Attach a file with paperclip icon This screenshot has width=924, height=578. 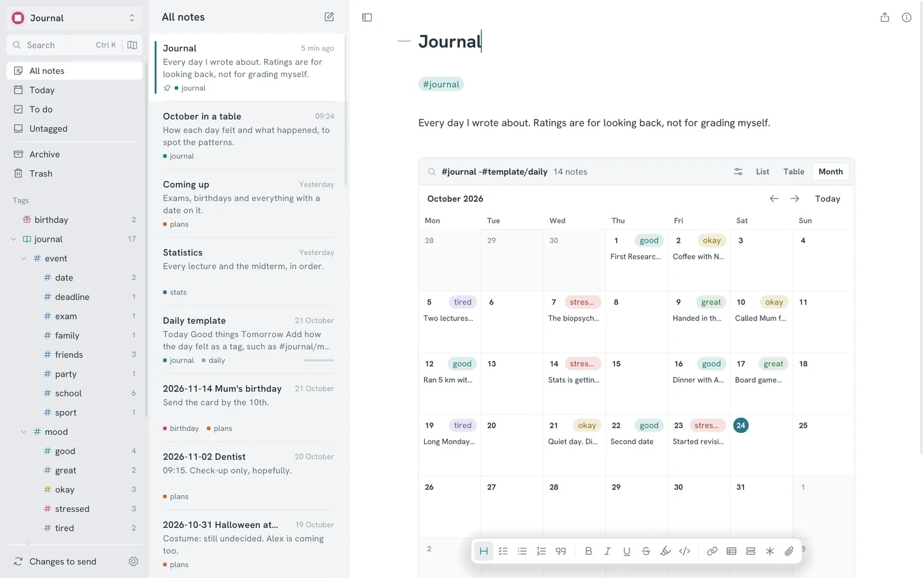pyautogui.click(x=789, y=551)
